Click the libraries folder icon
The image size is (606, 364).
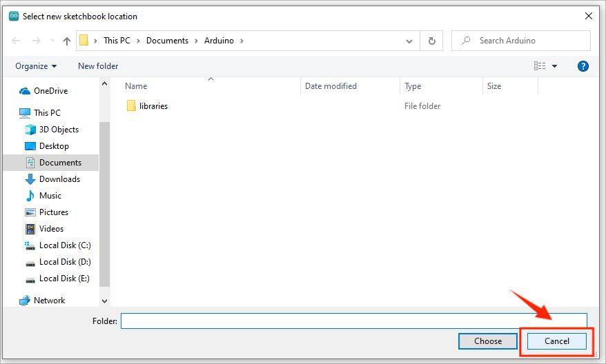pos(131,105)
